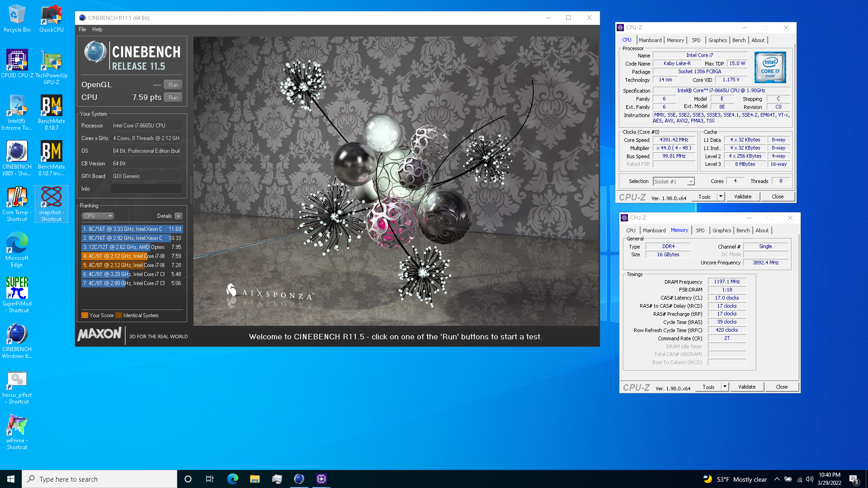Open BenchMate 0.10.7 desktop icon
Screen dimensions: 868x488
(x=51, y=113)
